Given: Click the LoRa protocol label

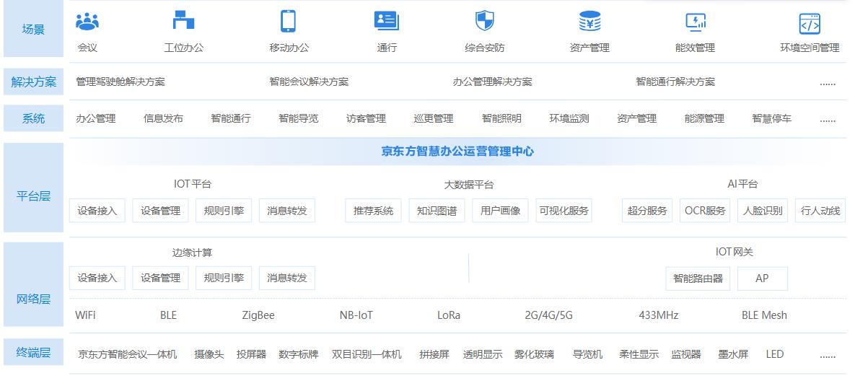Looking at the screenshot, I should 449,315.
